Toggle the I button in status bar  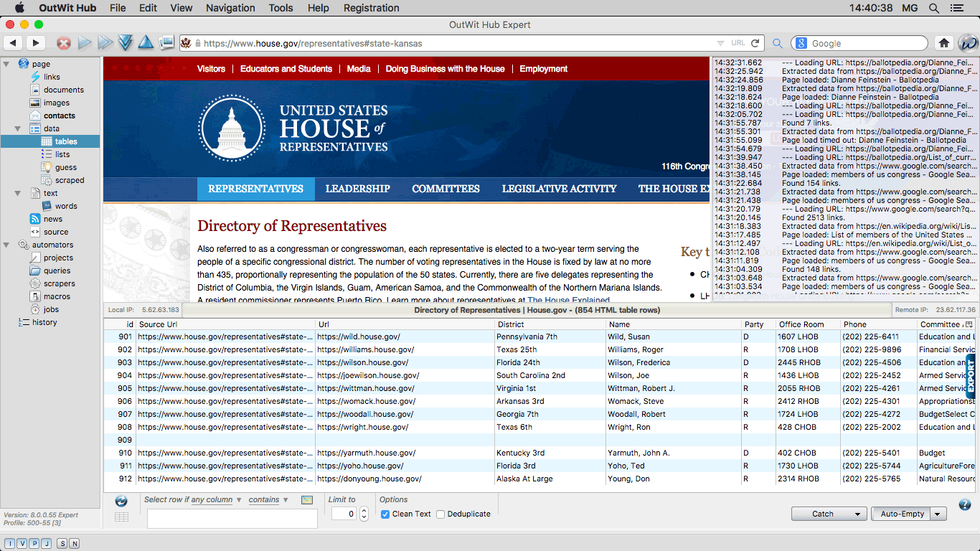pos(10,543)
